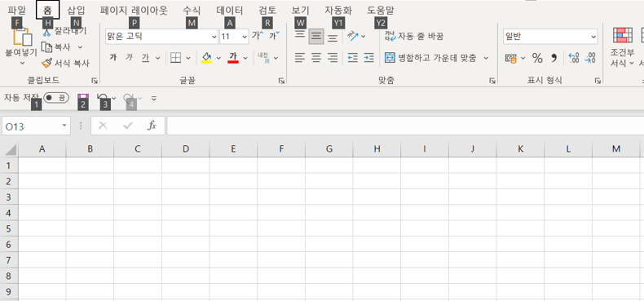644x301 pixels.
Task: Increase indent icon
Action: click(368, 58)
